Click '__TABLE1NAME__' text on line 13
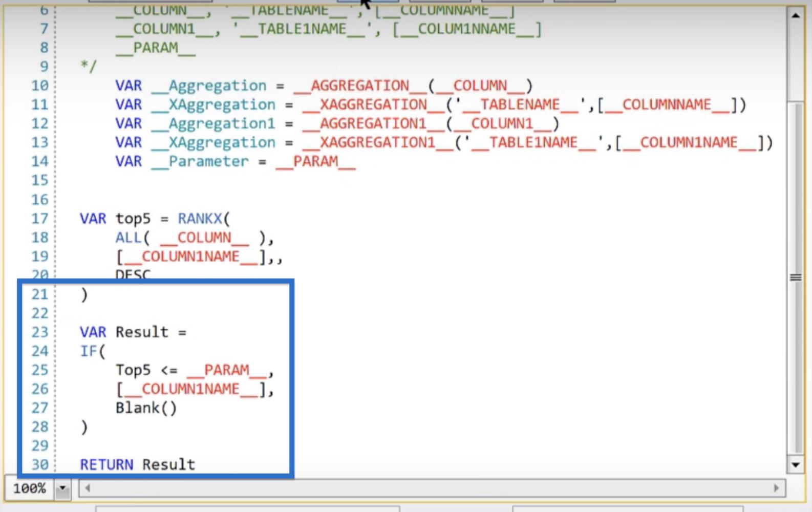This screenshot has width=812, height=512. point(533,143)
